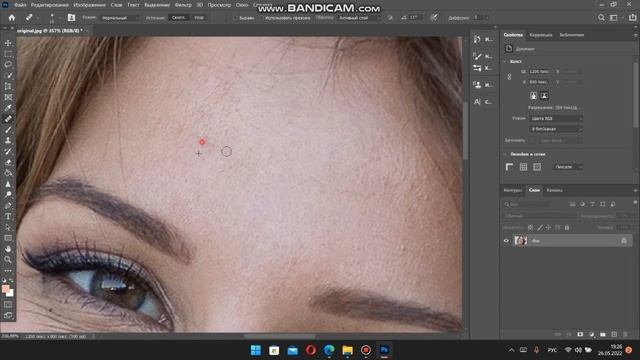Select the Rectangular Marquee tool
Viewport: 640px width, 360px height.
pyautogui.click(x=8, y=54)
